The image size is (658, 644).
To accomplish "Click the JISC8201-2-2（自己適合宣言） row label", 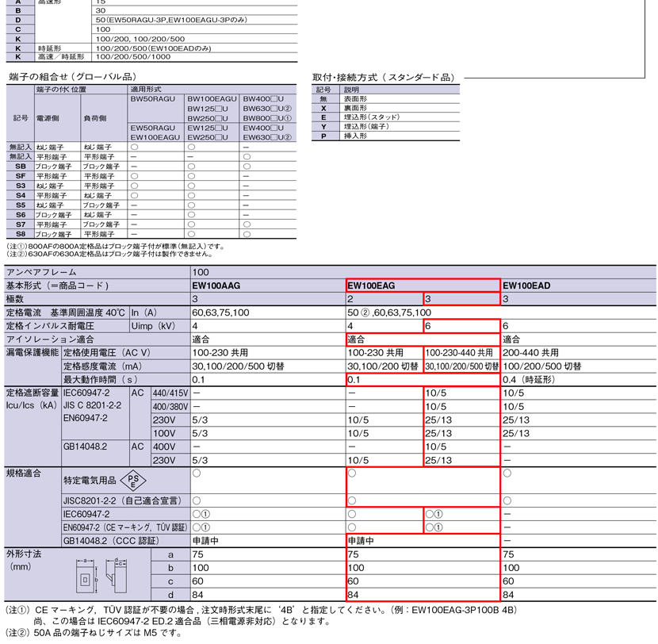I will 123,500.
